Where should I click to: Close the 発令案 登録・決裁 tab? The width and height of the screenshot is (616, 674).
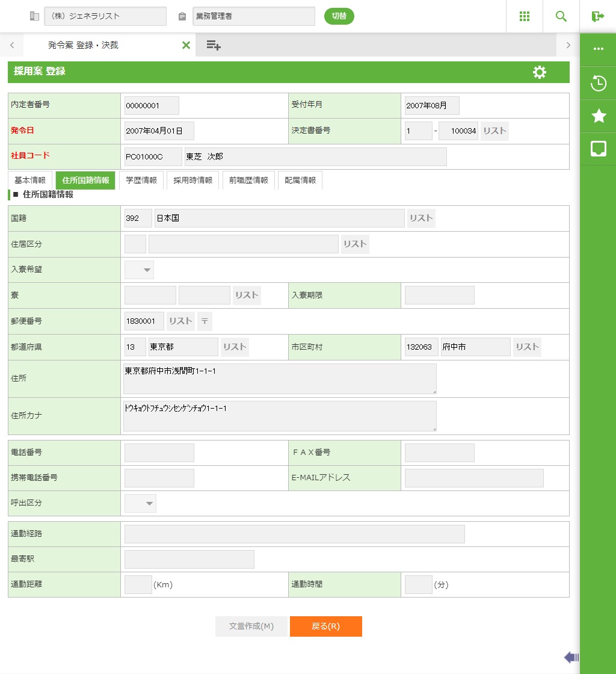tap(186, 45)
